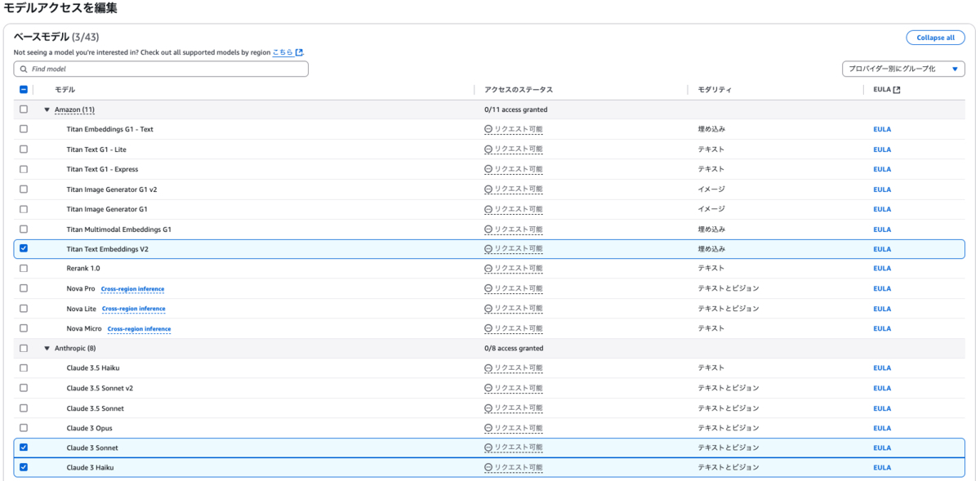
Task: Click the モデル column header
Action: (65, 90)
